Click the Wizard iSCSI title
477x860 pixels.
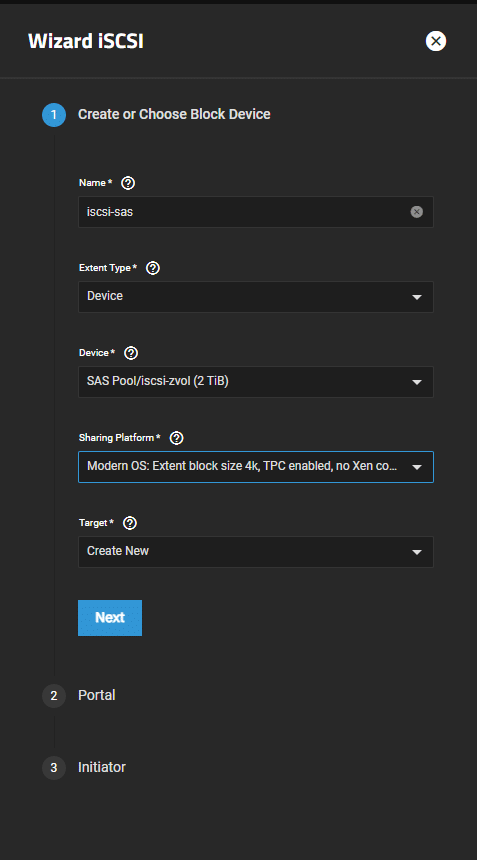[x=86, y=42]
